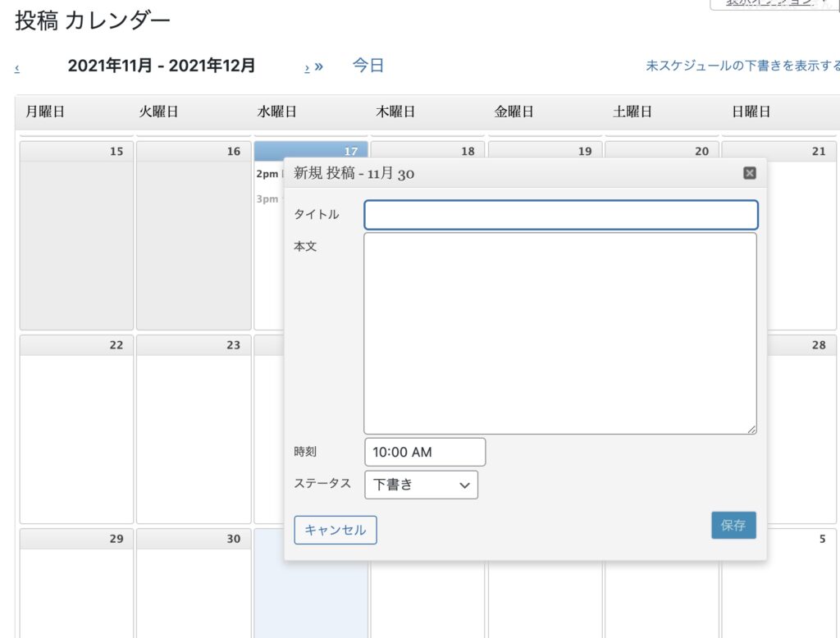The height and width of the screenshot is (638, 840).
Task: Show unscheduled drafts via 未スケジュールの下書き link
Action: [742, 66]
